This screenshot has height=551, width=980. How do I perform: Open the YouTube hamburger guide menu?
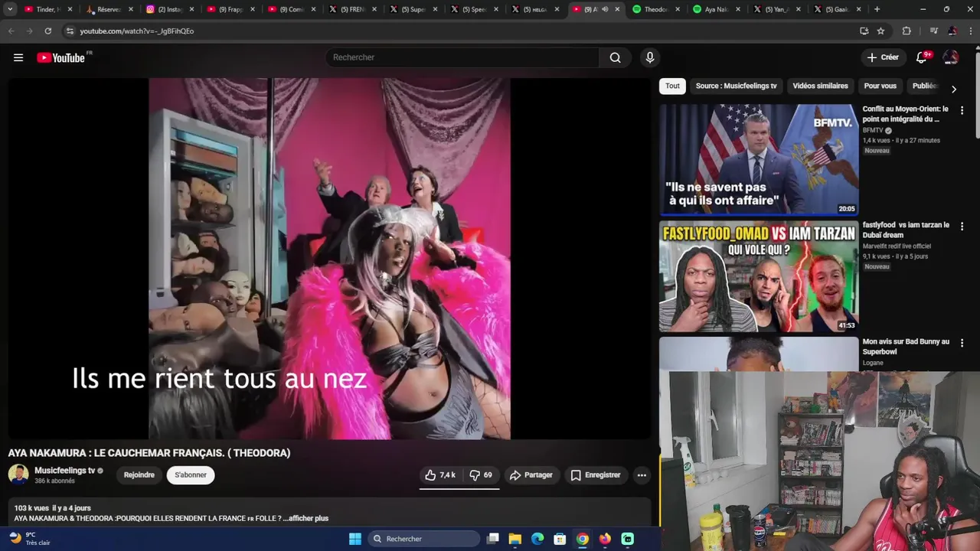point(18,57)
